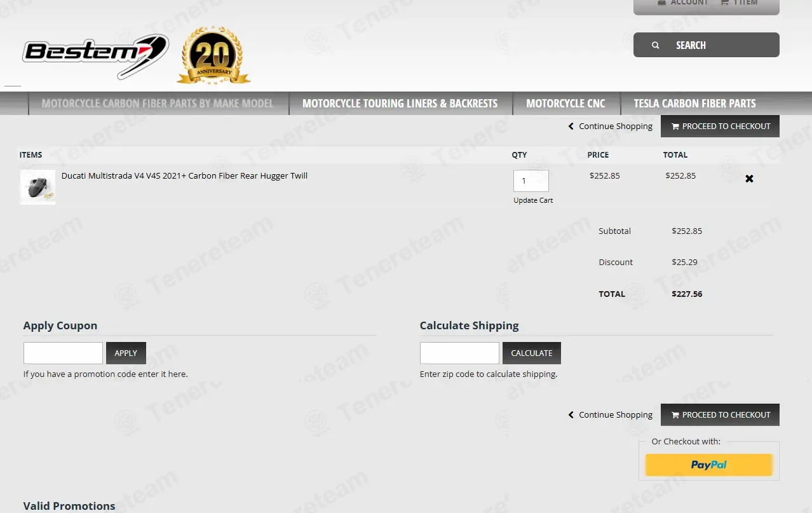Viewport: 812px width, 513px height.
Task: Click the top Continue Shopping link
Action: [x=611, y=126]
